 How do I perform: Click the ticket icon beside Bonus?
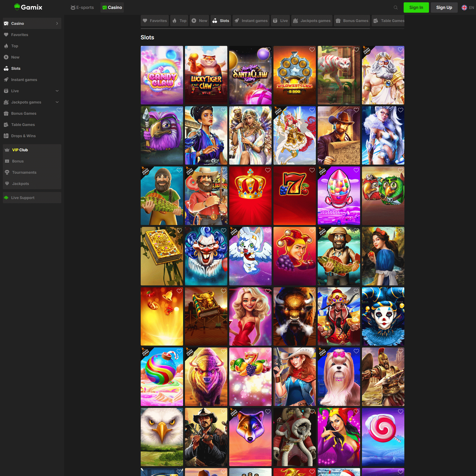[7, 161]
